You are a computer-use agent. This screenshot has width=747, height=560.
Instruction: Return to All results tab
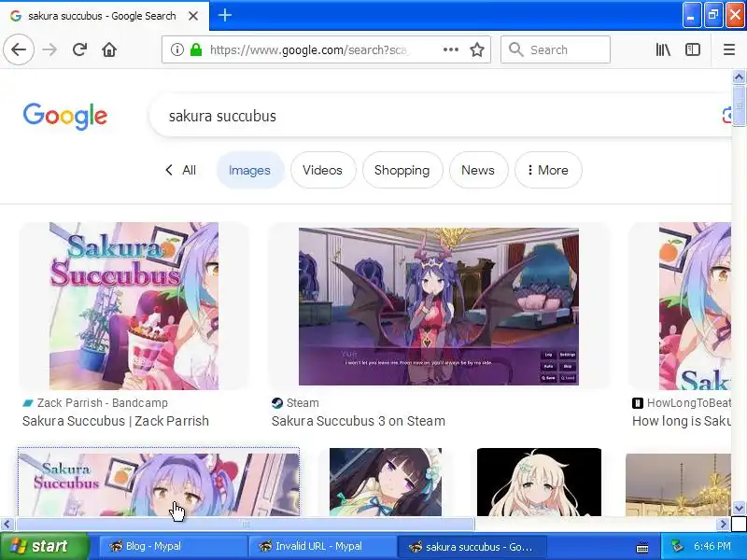[180, 170]
